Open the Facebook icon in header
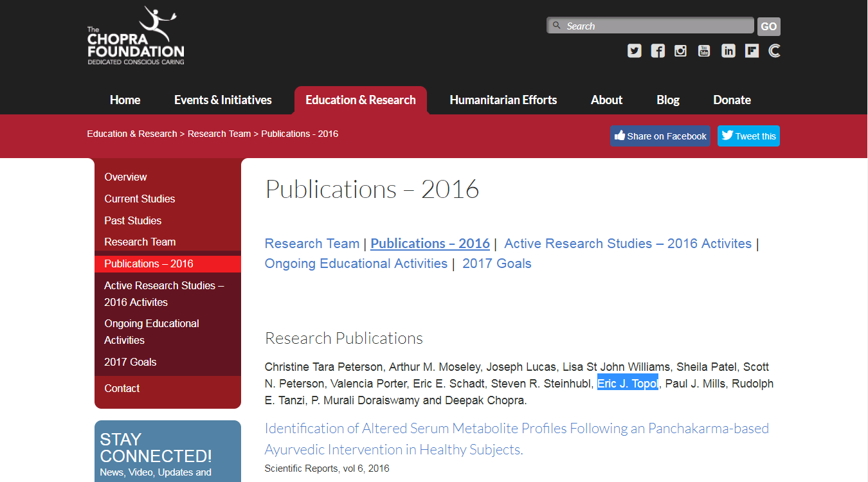This screenshot has width=868, height=482. click(658, 51)
